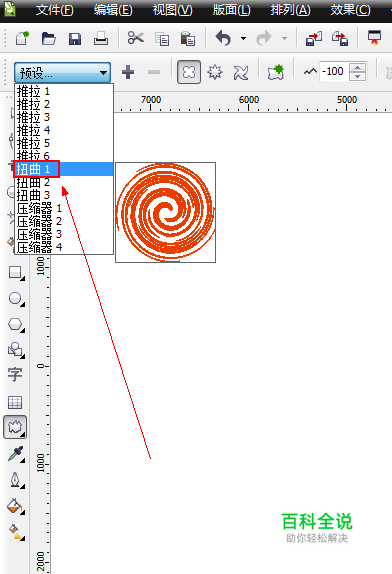Viewport: 392px width, 574px height.
Task: Add preset with the plus icon
Action: 128,72
